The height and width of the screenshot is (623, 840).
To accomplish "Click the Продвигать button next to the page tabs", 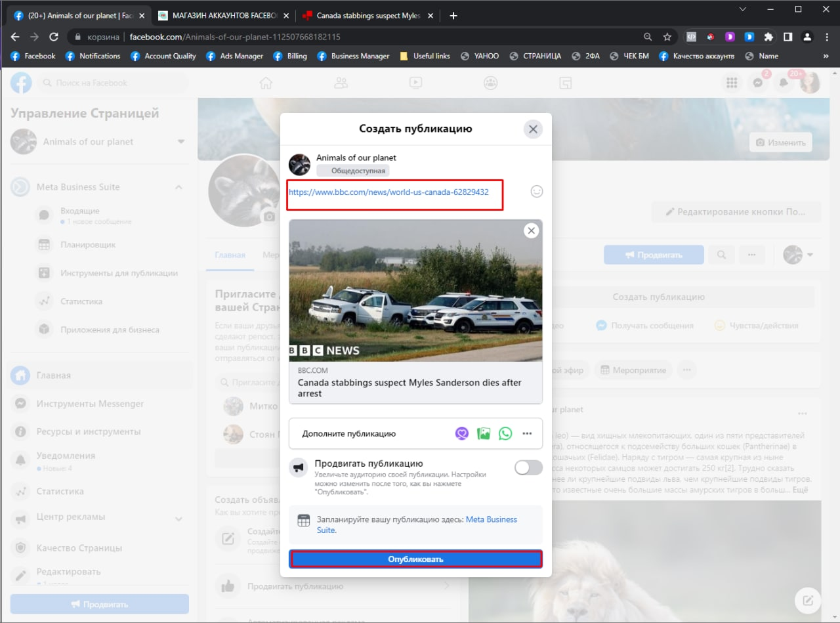I will 654,255.
